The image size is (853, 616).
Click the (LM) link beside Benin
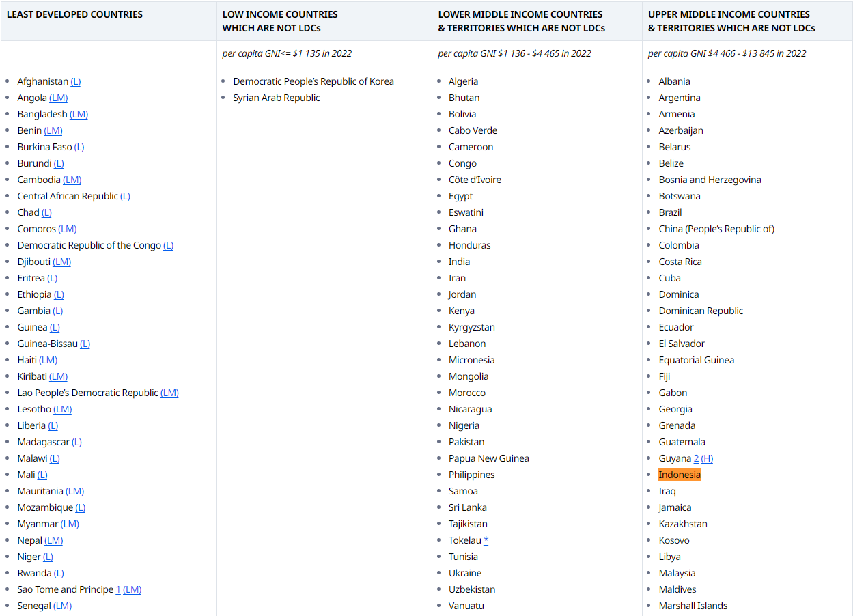click(x=53, y=130)
